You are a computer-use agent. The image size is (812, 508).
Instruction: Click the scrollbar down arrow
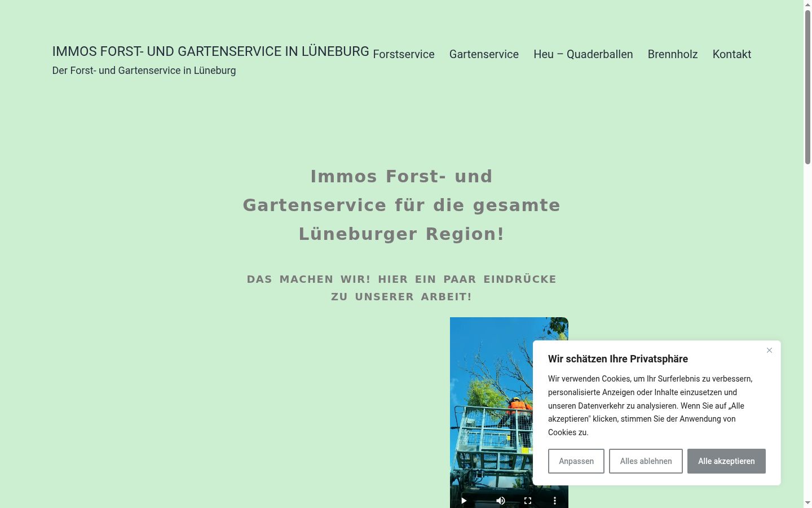click(807, 502)
